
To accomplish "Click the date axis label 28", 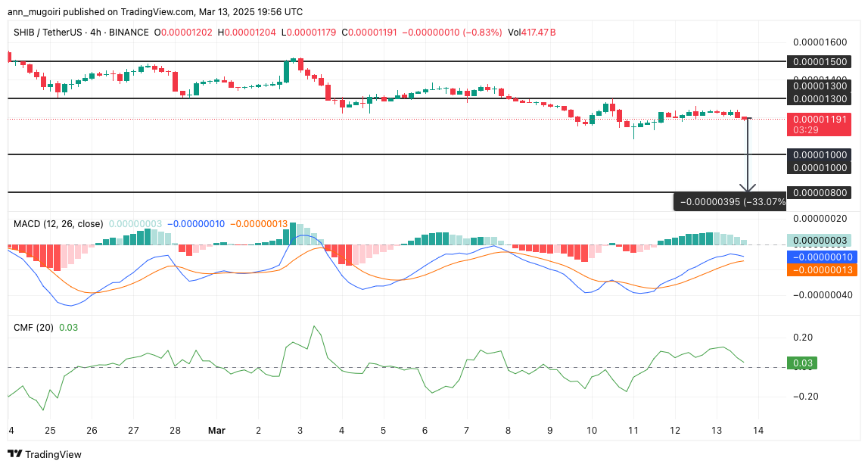I will [175, 431].
